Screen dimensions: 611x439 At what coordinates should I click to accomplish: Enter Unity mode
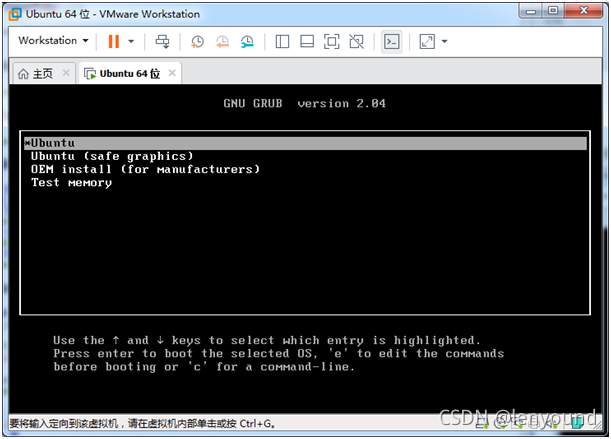pos(357,41)
